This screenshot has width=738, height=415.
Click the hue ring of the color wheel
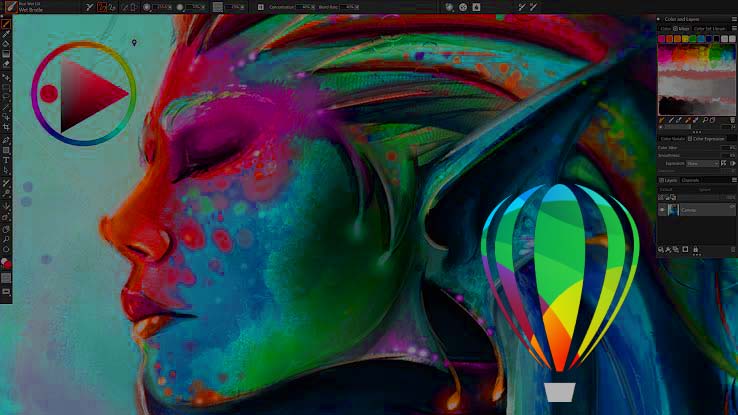(84, 46)
